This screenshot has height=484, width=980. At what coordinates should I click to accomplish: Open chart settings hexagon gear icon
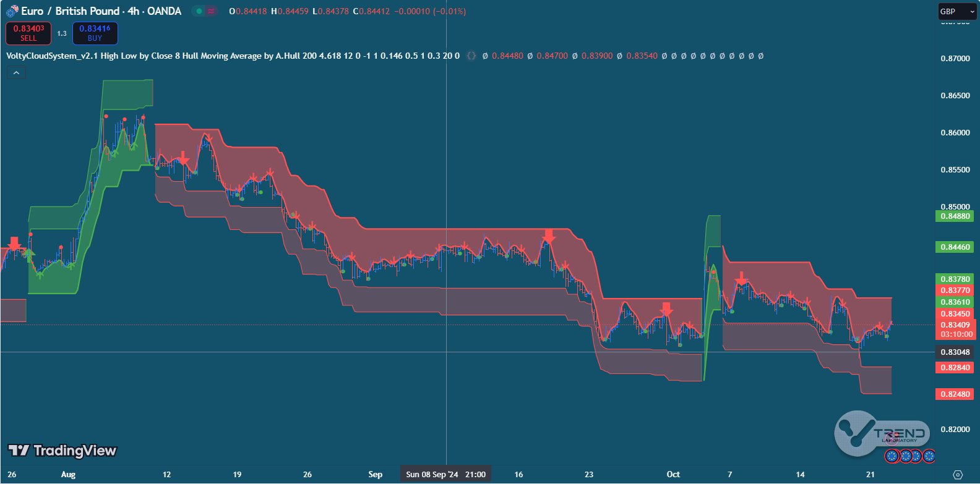pyautogui.click(x=958, y=475)
